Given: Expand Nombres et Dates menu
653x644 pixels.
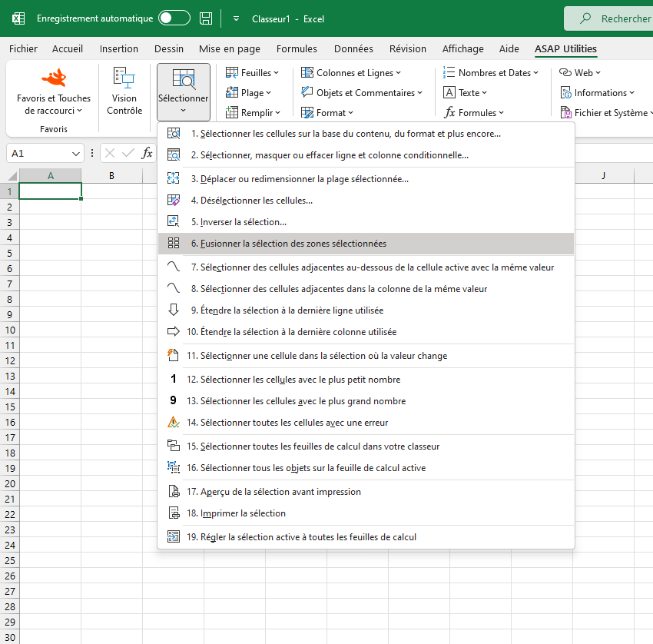Looking at the screenshot, I should coord(491,73).
